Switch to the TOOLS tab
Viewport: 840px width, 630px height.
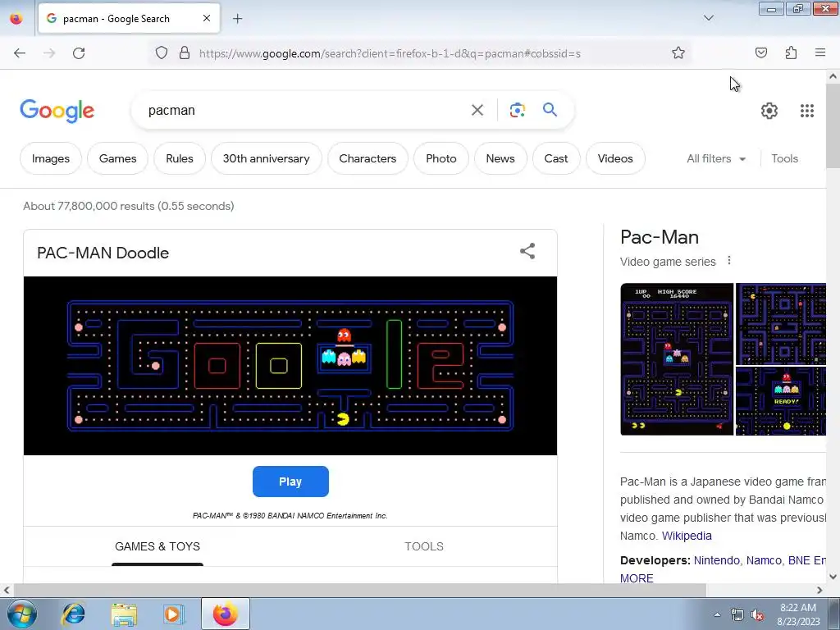(424, 546)
